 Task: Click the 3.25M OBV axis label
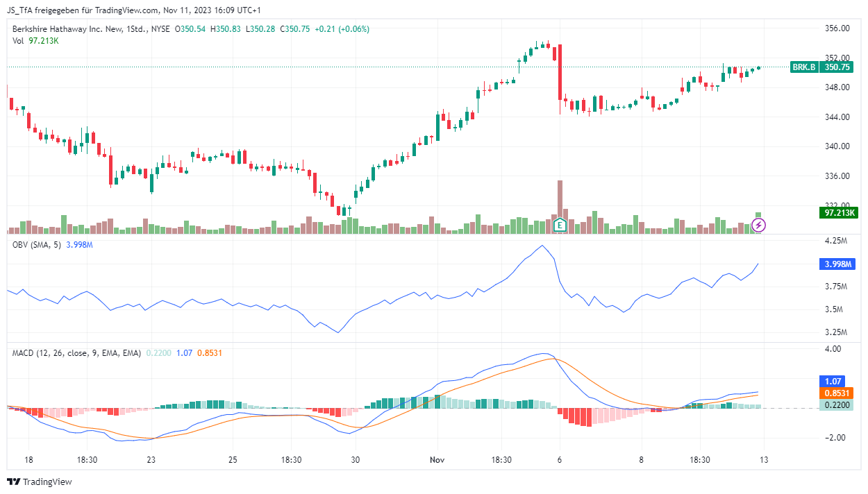pos(835,332)
